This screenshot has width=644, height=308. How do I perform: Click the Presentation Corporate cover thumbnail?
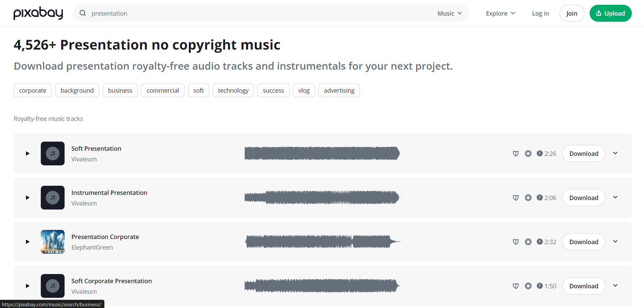[x=53, y=242]
